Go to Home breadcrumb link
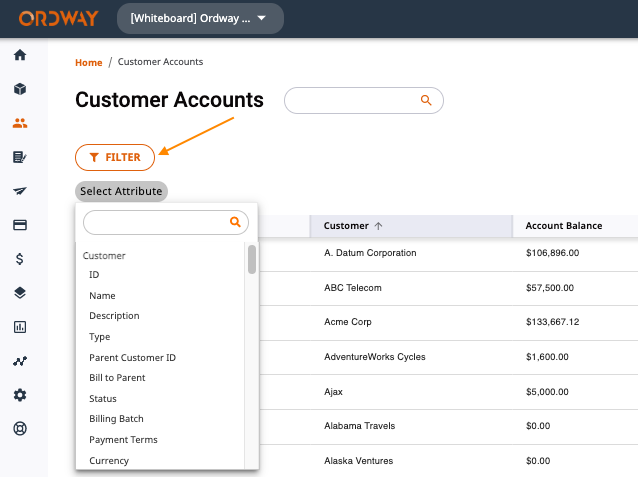The width and height of the screenshot is (638, 477). pyautogui.click(x=89, y=63)
